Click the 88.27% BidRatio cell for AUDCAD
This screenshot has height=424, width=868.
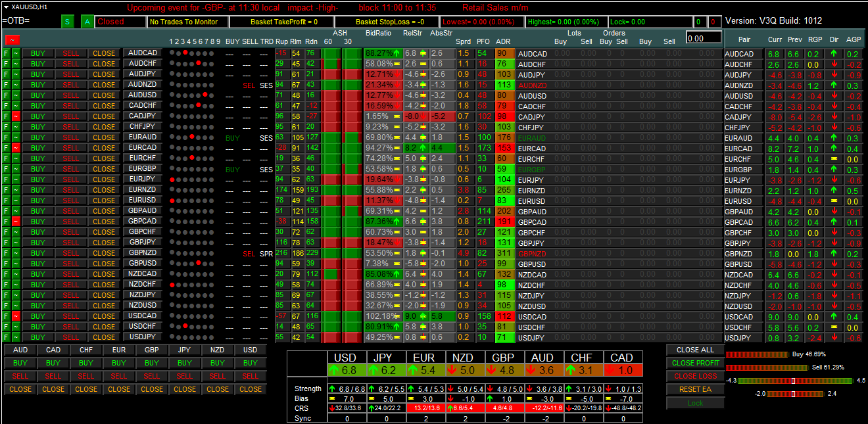click(383, 53)
